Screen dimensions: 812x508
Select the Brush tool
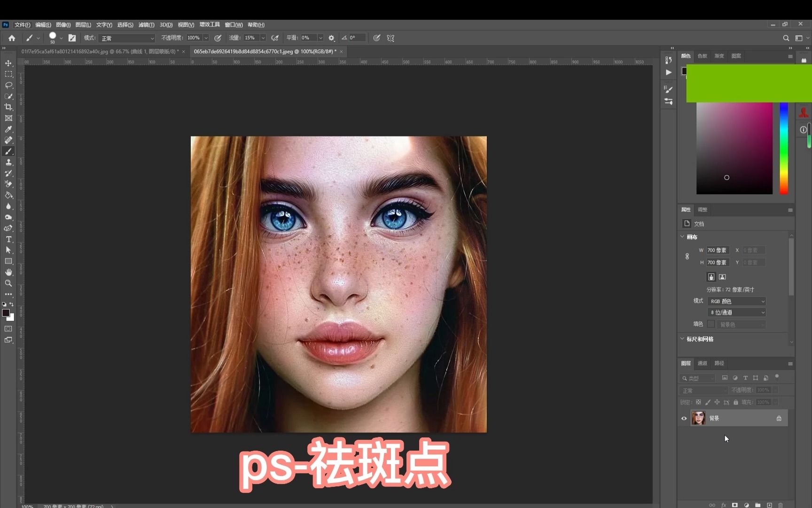point(8,151)
